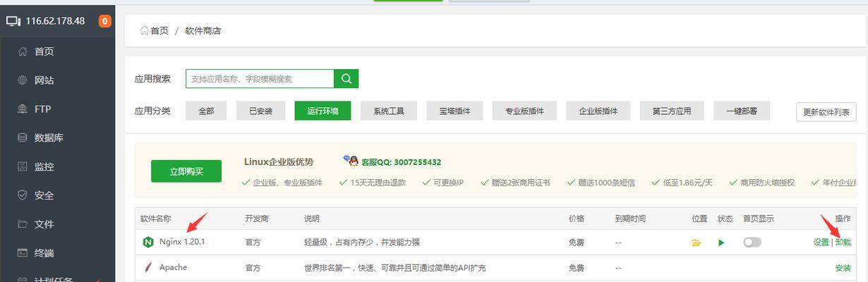The width and height of the screenshot is (868, 282).
Task: Click the globe icon beside 网站
Action: (23, 80)
